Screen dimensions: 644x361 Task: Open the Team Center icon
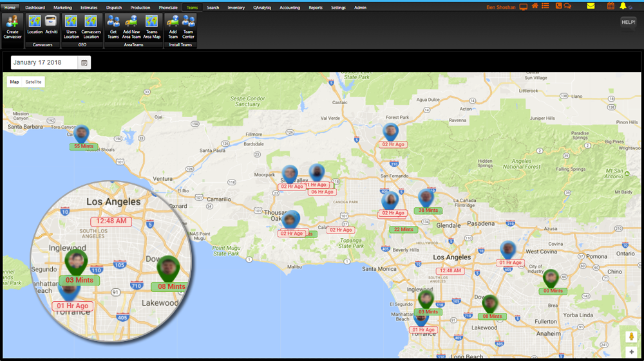(x=188, y=21)
